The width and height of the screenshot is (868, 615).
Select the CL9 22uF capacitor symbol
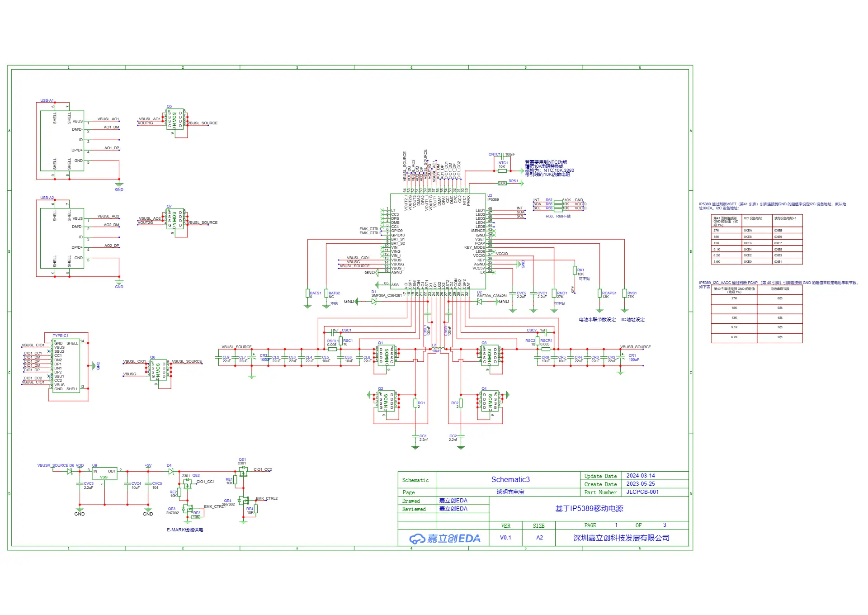coord(219,357)
